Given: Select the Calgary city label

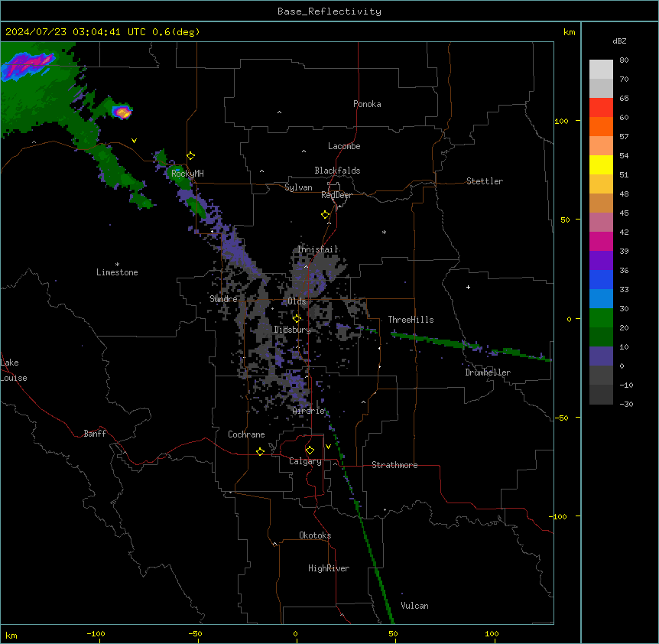Looking at the screenshot, I should click(305, 461).
